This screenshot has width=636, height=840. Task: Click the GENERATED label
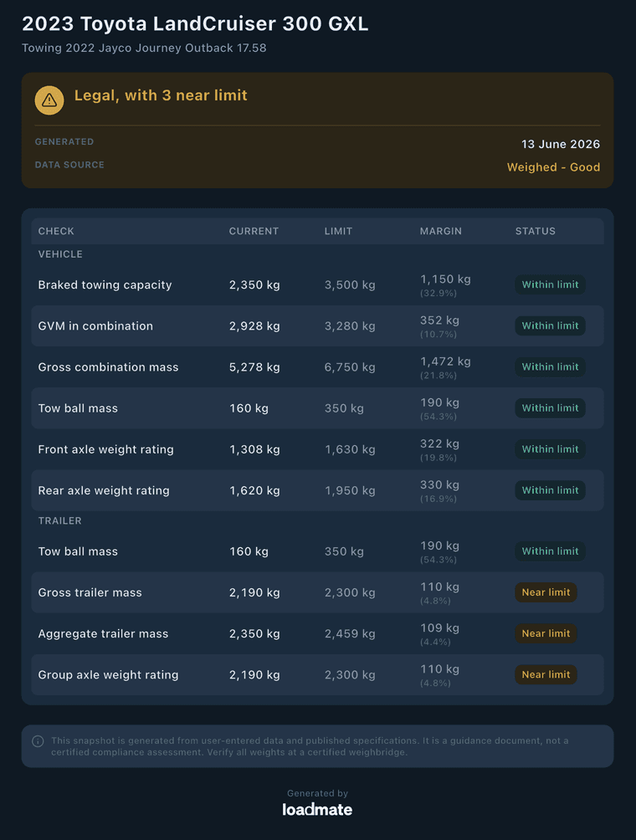pyautogui.click(x=64, y=142)
